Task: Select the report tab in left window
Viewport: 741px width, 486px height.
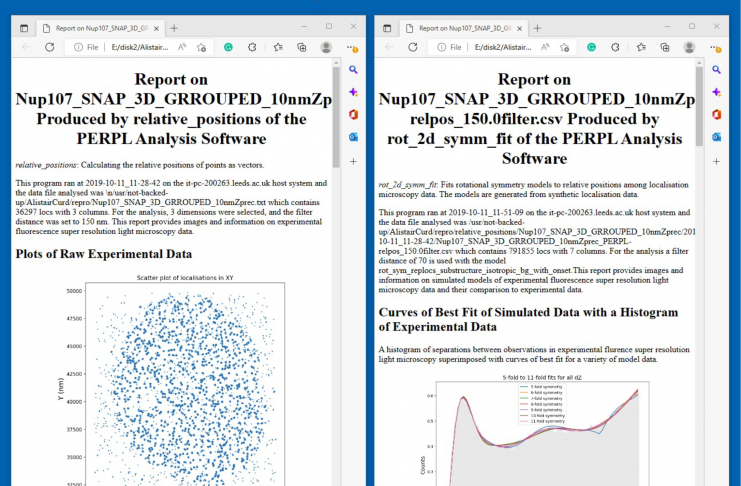Action: pos(101,28)
